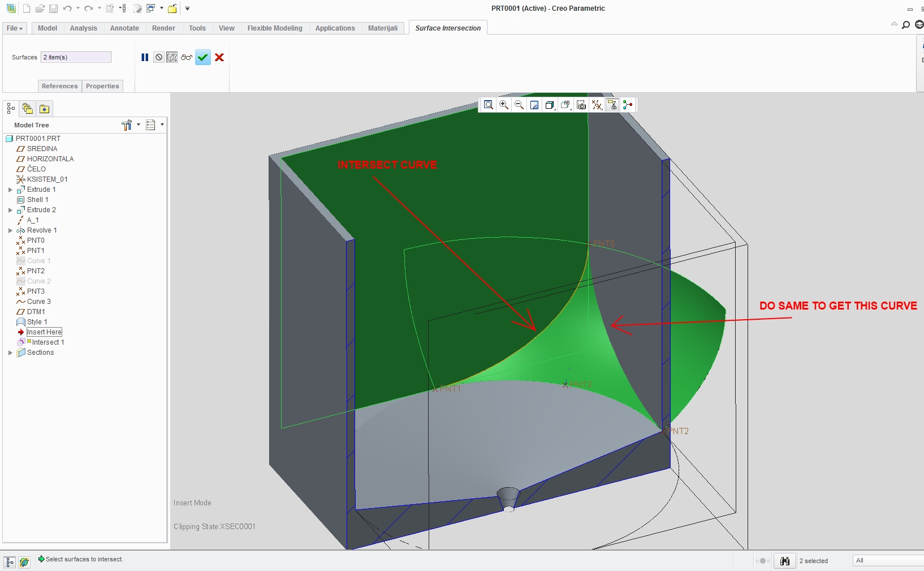Click the glasses verify-feature icon
Viewport: 924px width, 571px height.
tap(187, 57)
